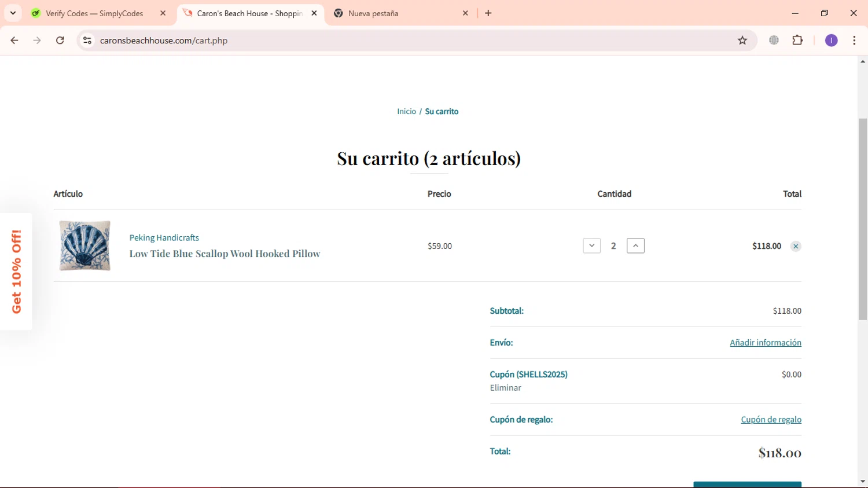Open the scallop pillow product thumbnail
This screenshot has height=488, width=868.
(85, 245)
